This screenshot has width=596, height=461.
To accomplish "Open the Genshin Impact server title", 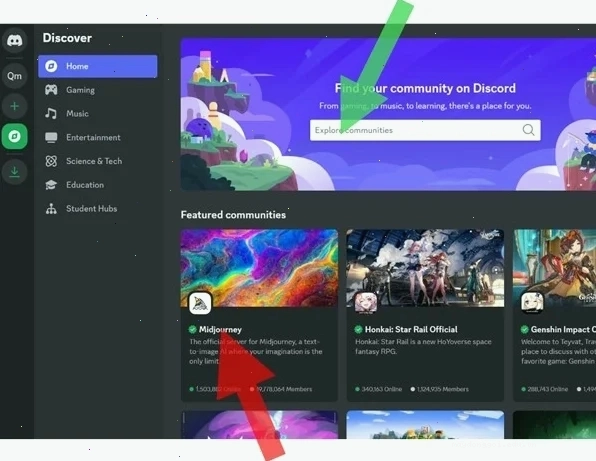I will tap(563, 330).
